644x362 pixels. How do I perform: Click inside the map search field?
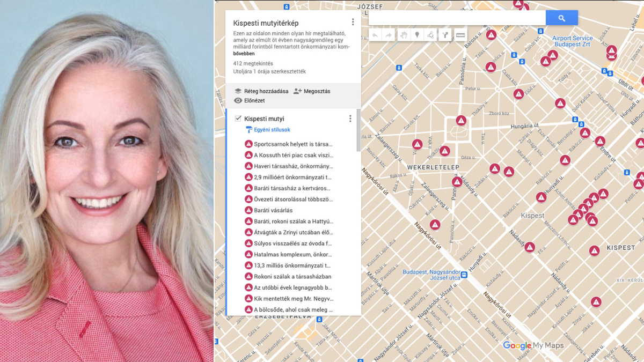457,18
